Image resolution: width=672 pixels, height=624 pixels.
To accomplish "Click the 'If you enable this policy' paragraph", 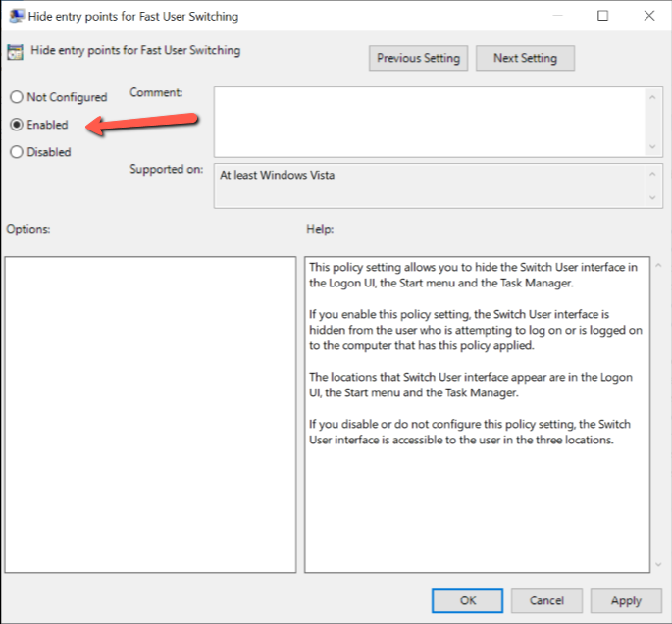I will pyautogui.click(x=476, y=330).
